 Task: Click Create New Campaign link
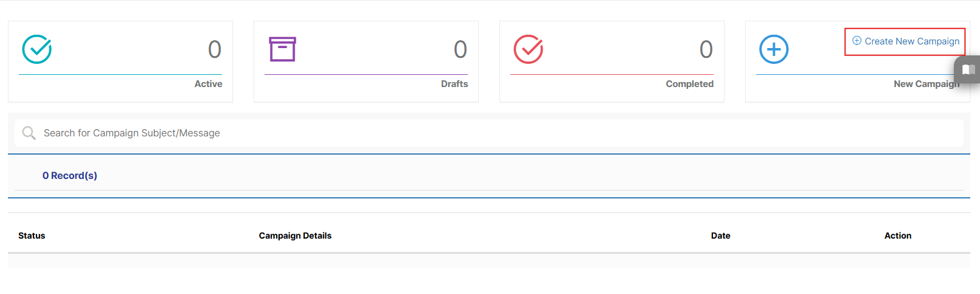912,41
